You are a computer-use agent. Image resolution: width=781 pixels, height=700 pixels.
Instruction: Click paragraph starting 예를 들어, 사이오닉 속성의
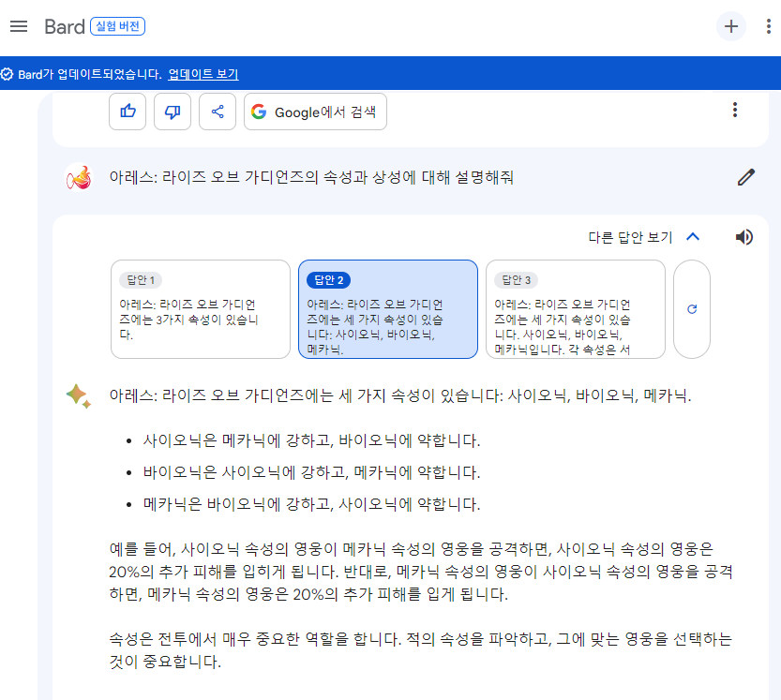coord(421,572)
